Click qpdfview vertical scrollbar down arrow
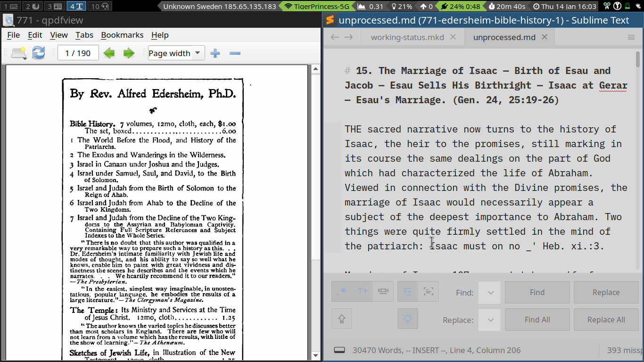The image size is (644, 362). point(316,356)
